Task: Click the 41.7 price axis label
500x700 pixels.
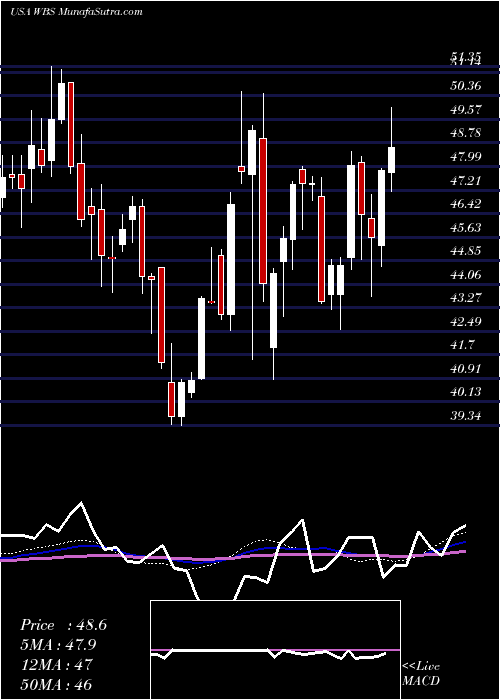Action: click(463, 345)
